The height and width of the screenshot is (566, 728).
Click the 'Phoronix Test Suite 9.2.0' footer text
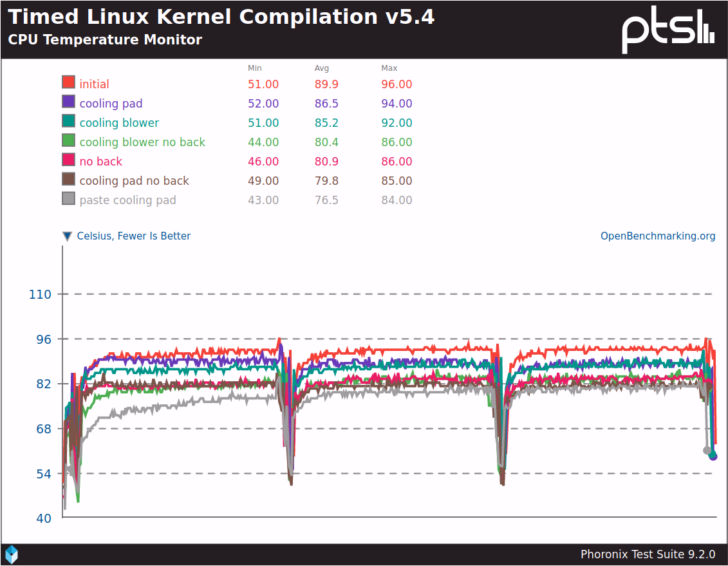pos(648,554)
